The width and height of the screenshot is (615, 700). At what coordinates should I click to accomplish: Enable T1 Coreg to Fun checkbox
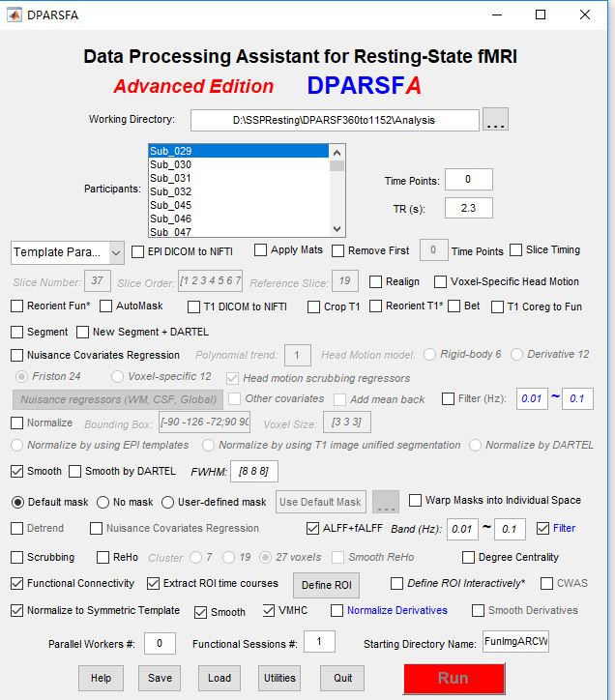pos(498,306)
